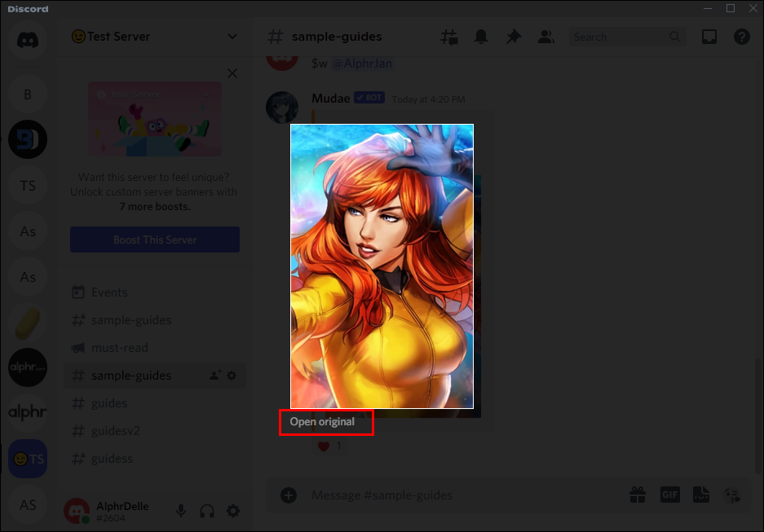Open Discord home direct messages icon
This screenshot has height=532, width=764.
point(28,39)
